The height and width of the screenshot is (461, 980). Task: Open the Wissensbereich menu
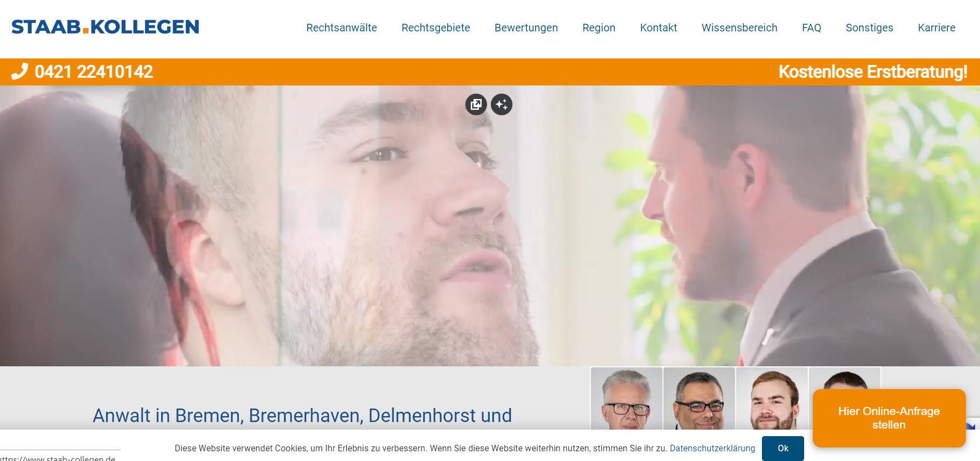tap(739, 28)
